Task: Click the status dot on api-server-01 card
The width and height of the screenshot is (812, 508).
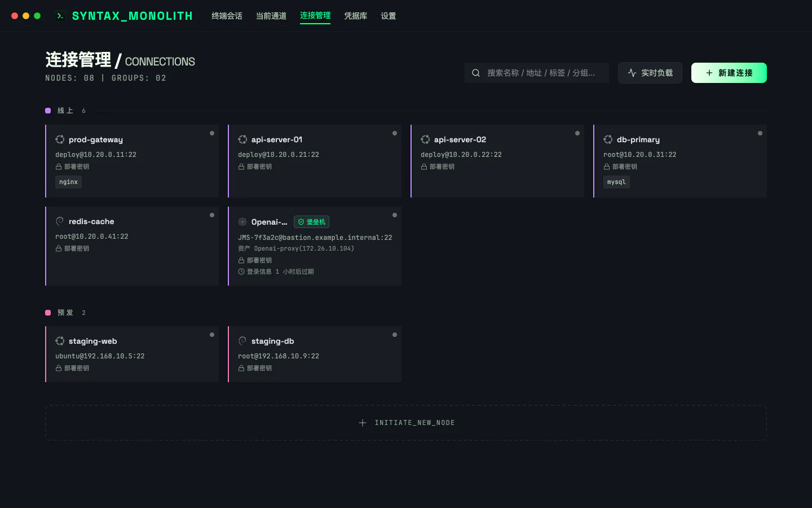Action: 395,133
